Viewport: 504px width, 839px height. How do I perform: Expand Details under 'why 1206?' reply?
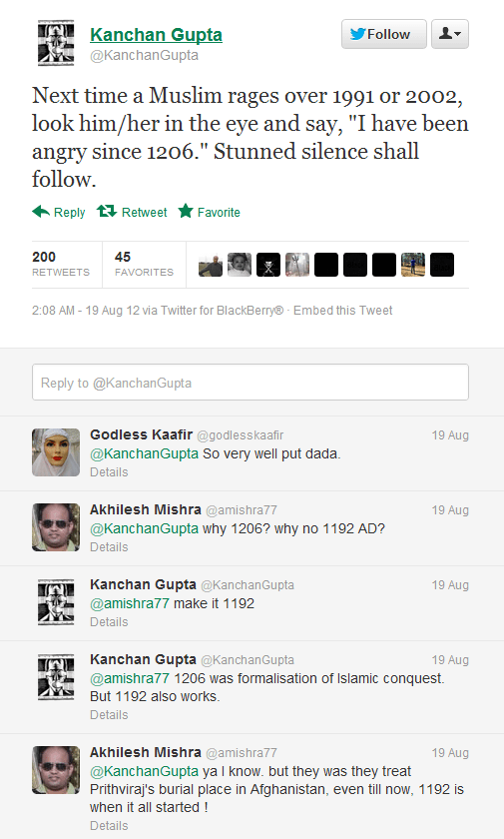tap(109, 547)
